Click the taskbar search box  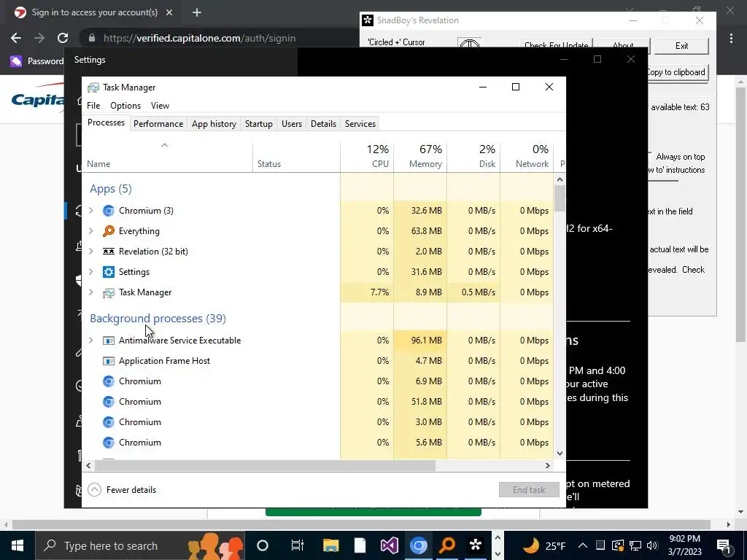pos(141,545)
